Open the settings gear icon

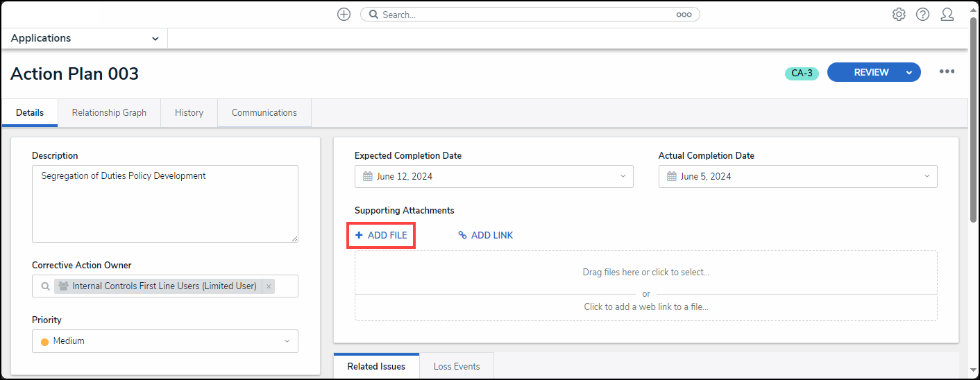[899, 15]
